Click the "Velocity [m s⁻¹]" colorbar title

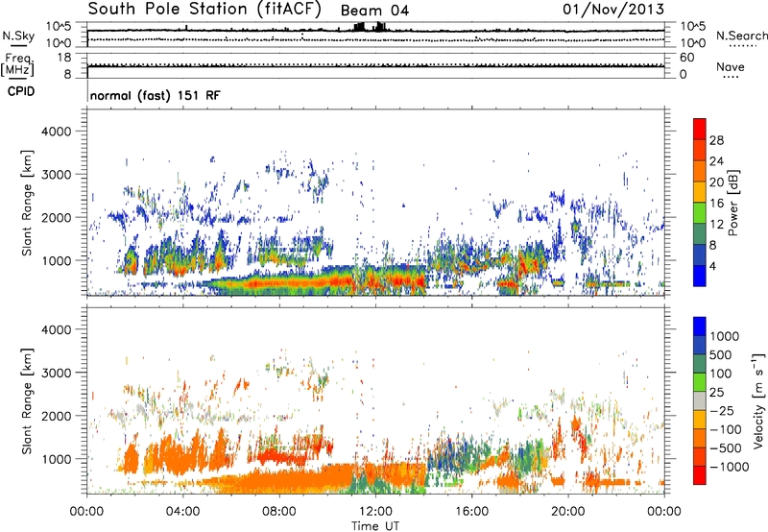[x=758, y=400]
